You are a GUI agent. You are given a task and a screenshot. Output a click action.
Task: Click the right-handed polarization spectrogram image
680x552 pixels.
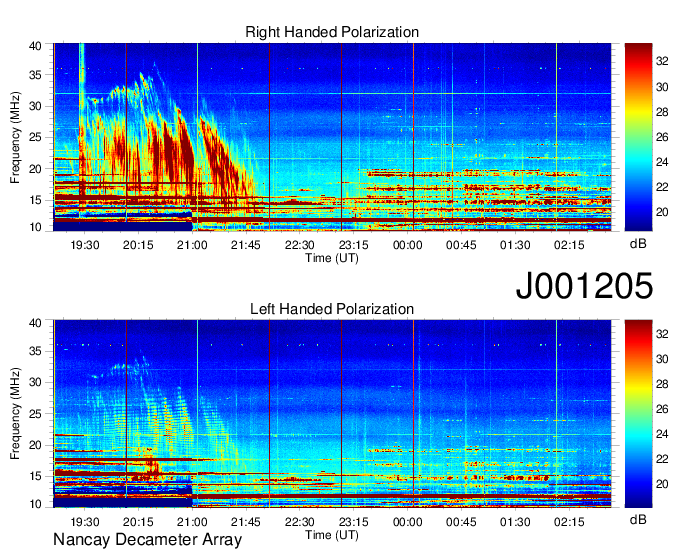[x=332, y=137]
